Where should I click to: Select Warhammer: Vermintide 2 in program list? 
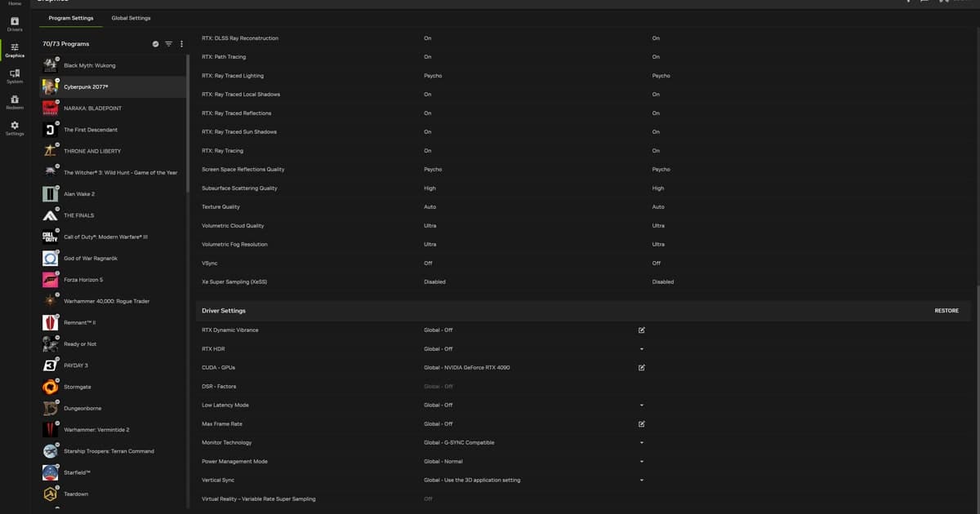[x=114, y=430]
